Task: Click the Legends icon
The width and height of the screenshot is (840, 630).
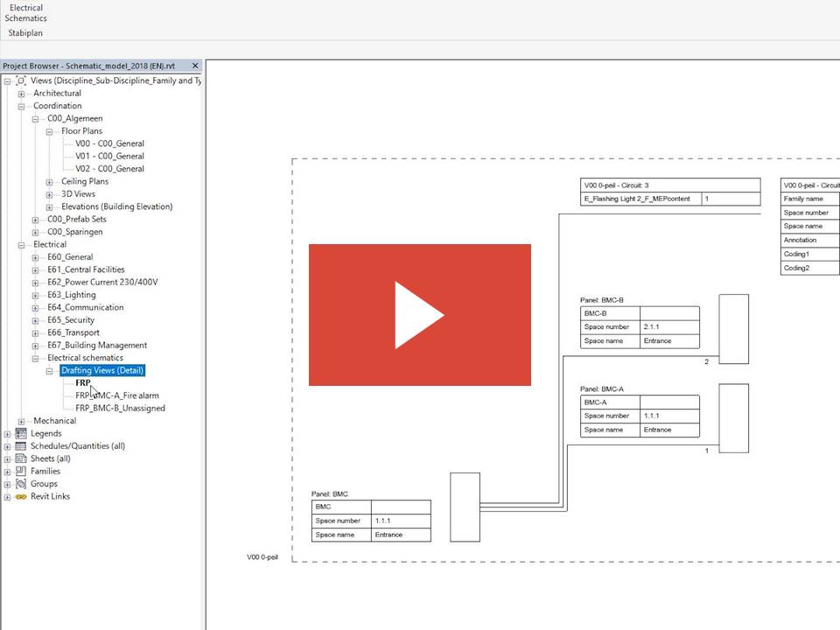Action: (21, 433)
